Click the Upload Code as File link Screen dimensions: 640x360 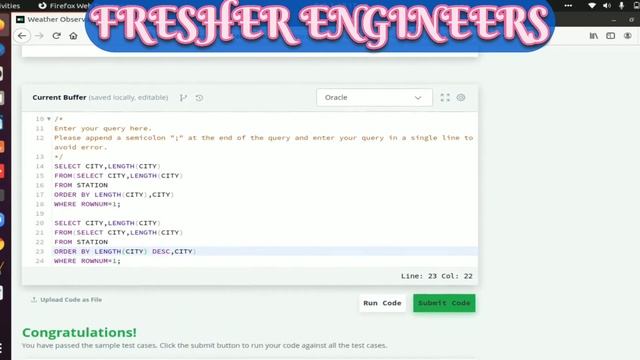(x=67, y=300)
